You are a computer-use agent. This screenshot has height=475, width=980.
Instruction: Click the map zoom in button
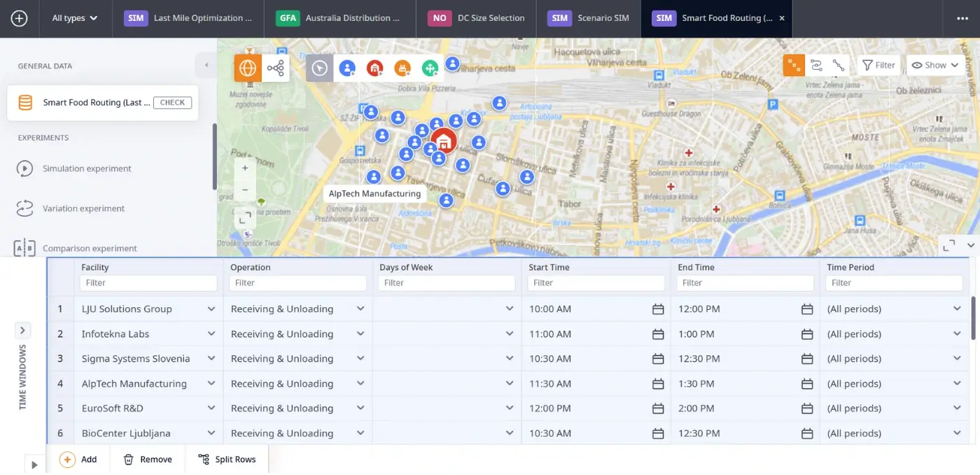point(245,168)
